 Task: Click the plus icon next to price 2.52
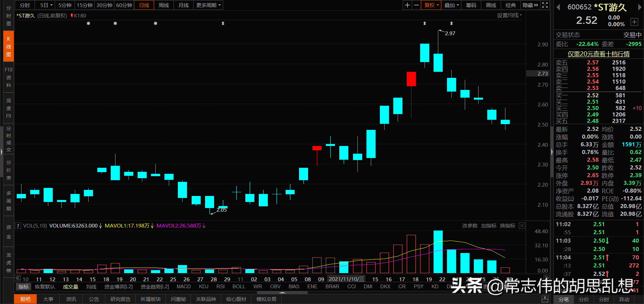[x=635, y=22]
